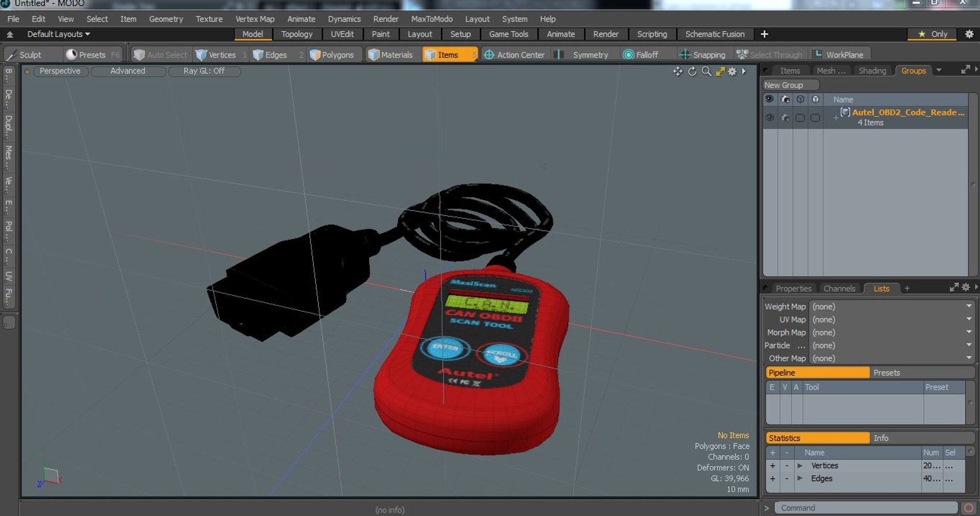Switch to the Topology layout tab
Viewport: 980px width, 516px height.
click(297, 34)
